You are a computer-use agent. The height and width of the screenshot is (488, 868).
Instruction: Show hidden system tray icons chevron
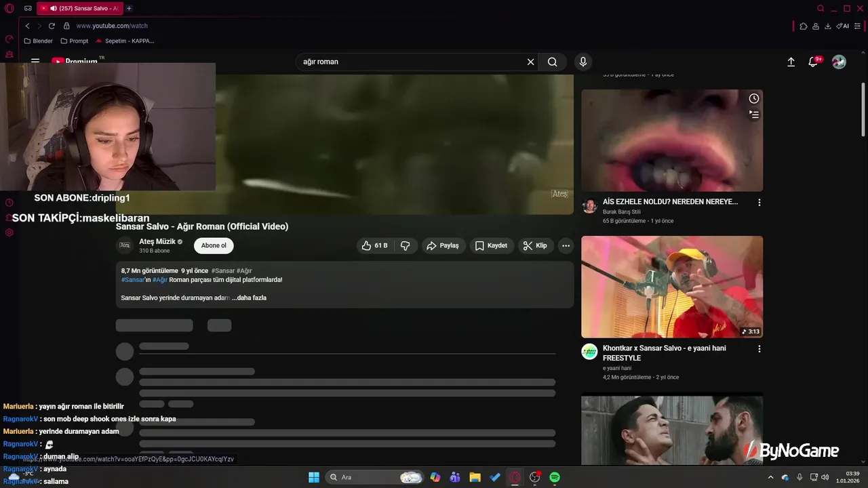(x=770, y=477)
